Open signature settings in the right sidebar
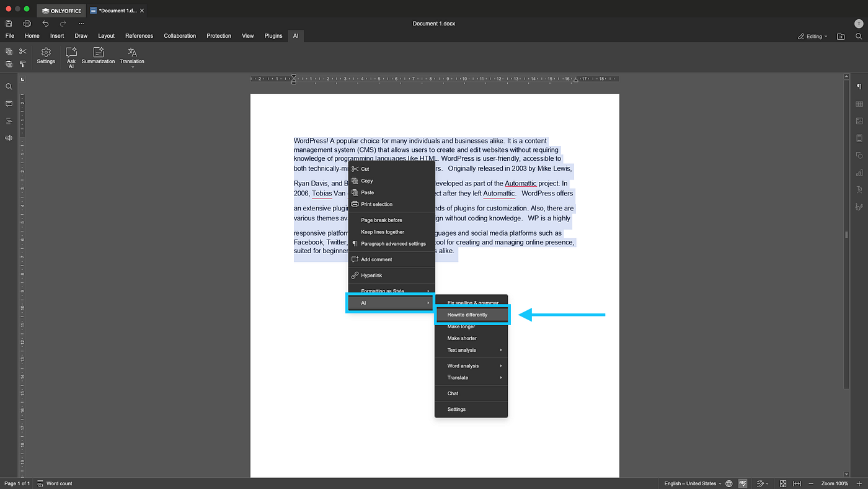Image resolution: width=868 pixels, height=489 pixels. 859,207
